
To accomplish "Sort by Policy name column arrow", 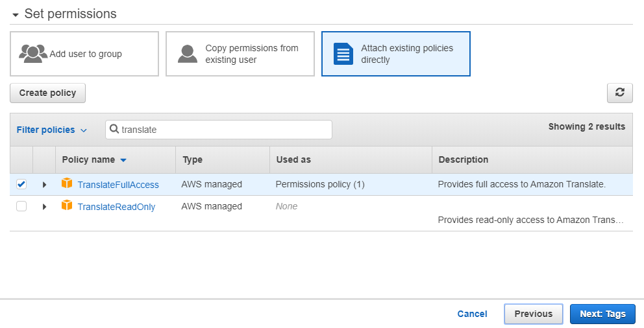I will pyautogui.click(x=123, y=160).
